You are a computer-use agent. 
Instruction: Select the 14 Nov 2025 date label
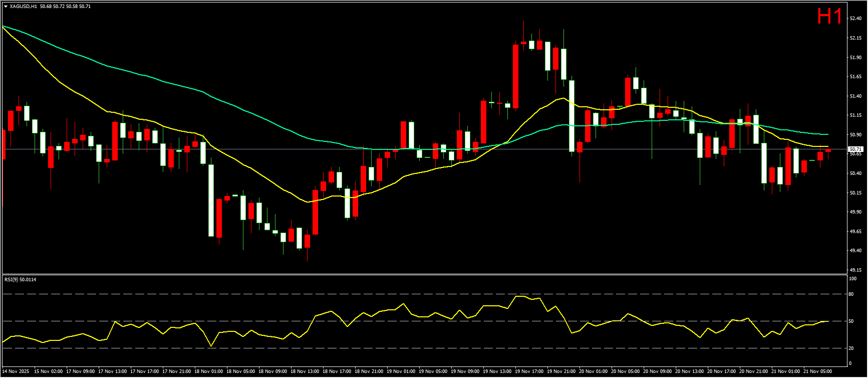coord(16,371)
